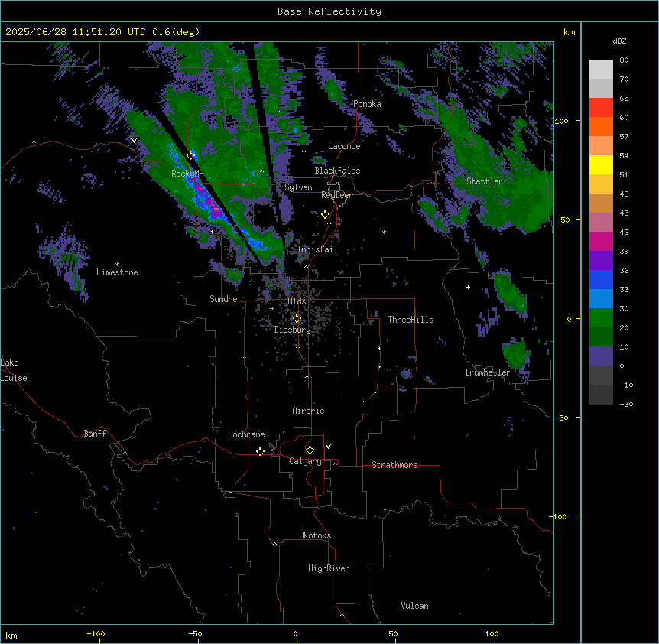Viewport: 659px width, 644px height.
Task: Click the white asterisk above Limestone
Action: 117,264
